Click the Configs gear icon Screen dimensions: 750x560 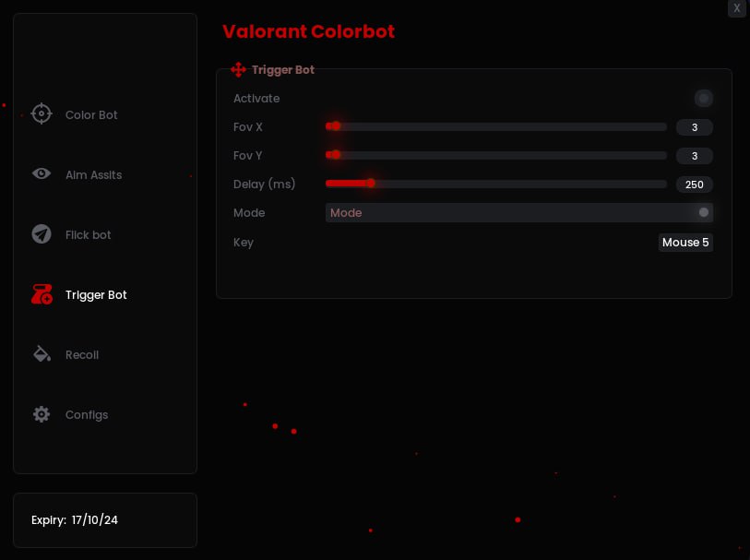(x=42, y=414)
